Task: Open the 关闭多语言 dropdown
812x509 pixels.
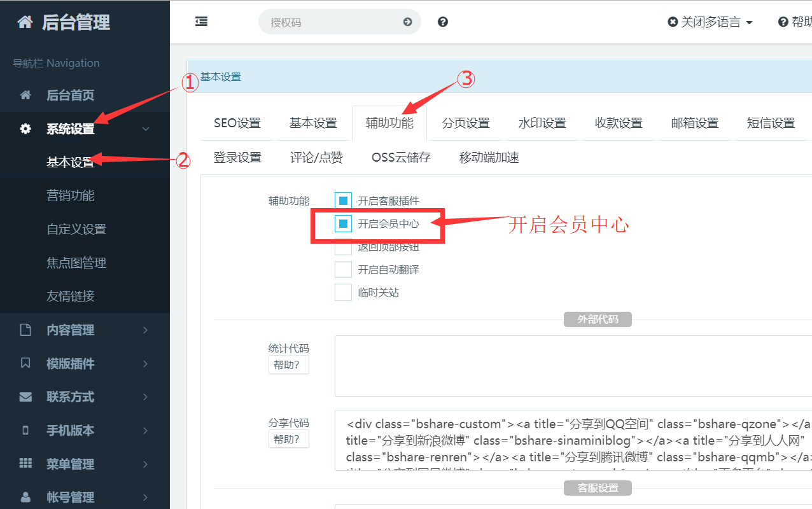Action: 710,22
